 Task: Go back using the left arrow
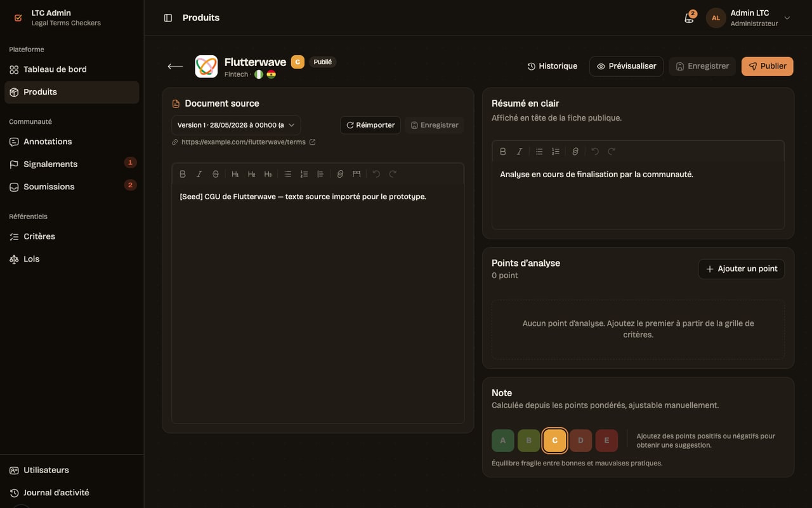175,66
